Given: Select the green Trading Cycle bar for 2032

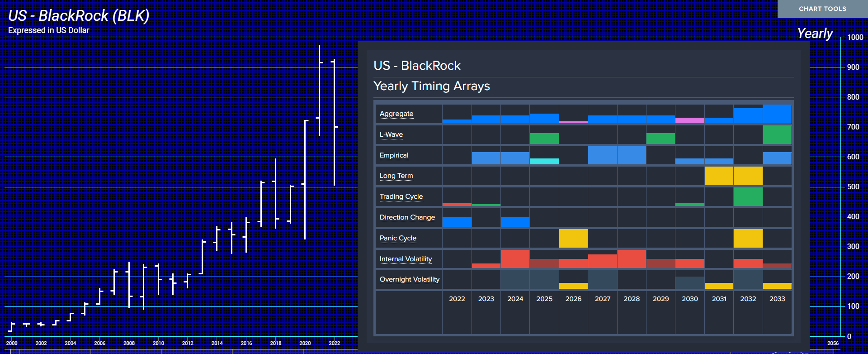Looking at the screenshot, I should tap(748, 197).
